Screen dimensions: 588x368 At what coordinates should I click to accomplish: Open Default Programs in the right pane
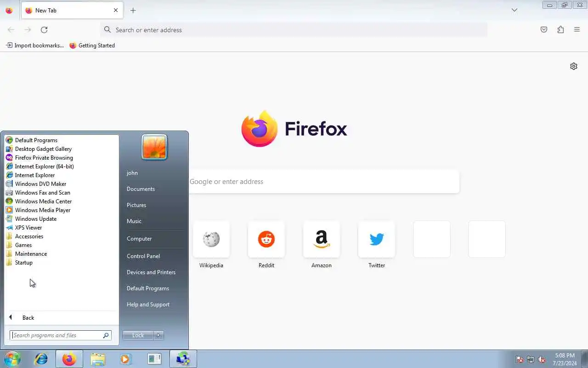(x=148, y=288)
